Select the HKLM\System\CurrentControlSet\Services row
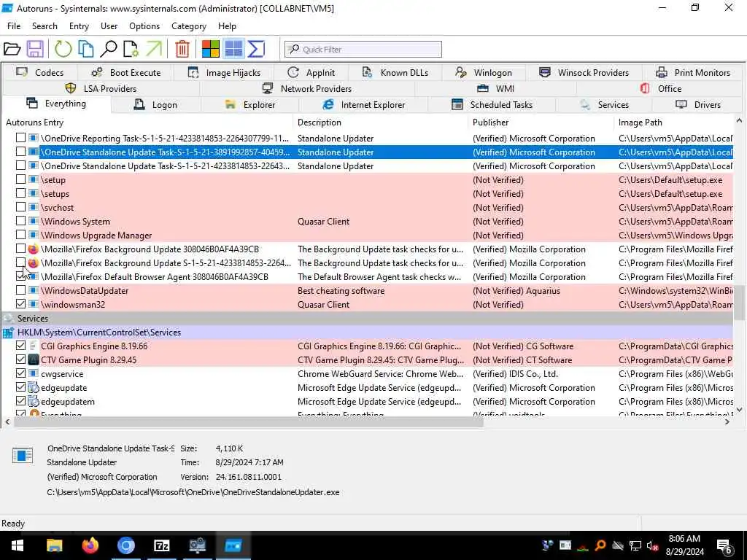747x560 pixels. 368,332
